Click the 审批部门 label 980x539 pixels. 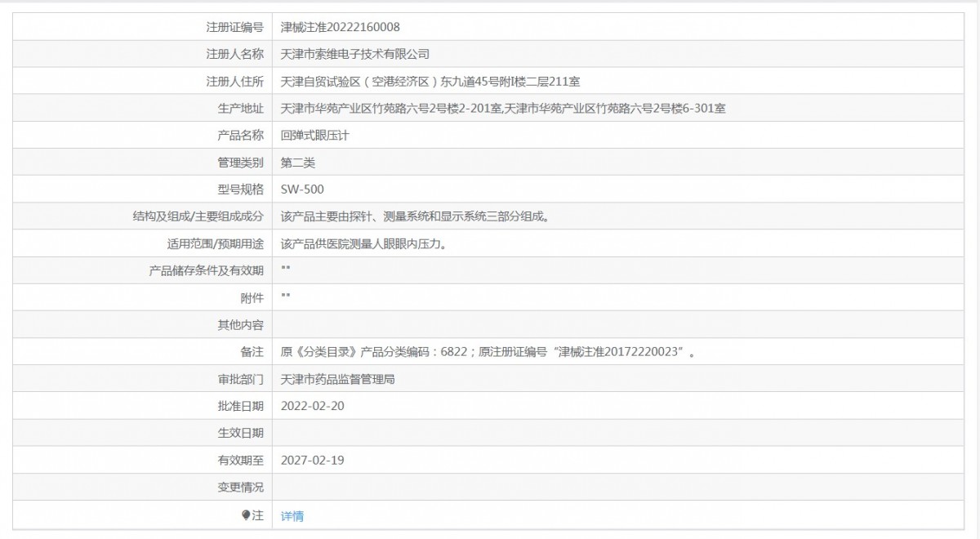(x=241, y=379)
